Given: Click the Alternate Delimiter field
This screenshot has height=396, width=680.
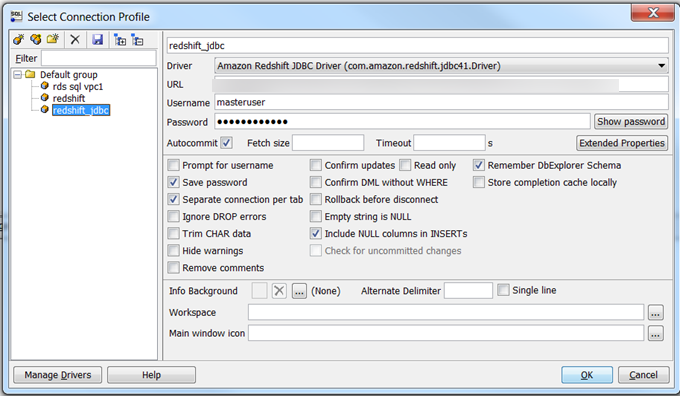Looking at the screenshot, I should click(468, 291).
